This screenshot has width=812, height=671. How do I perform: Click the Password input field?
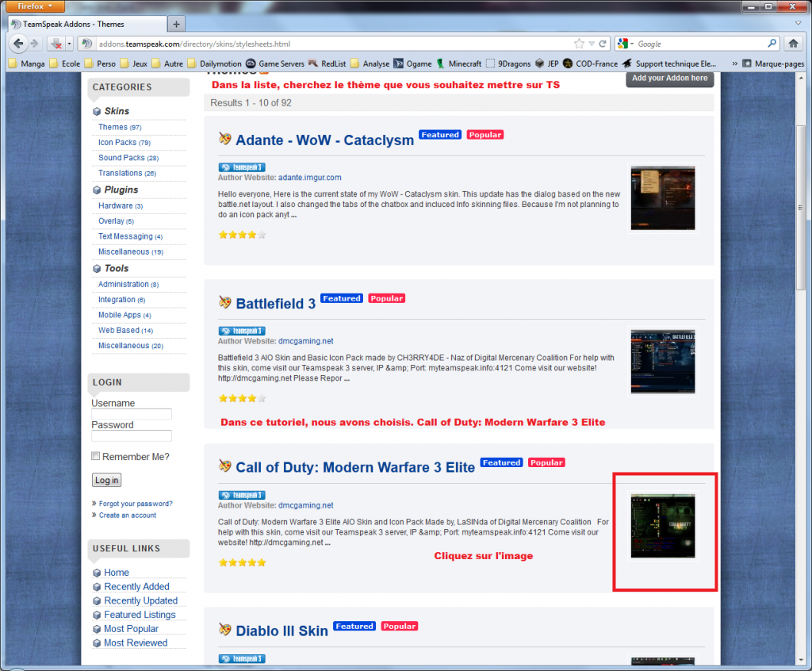132,435
